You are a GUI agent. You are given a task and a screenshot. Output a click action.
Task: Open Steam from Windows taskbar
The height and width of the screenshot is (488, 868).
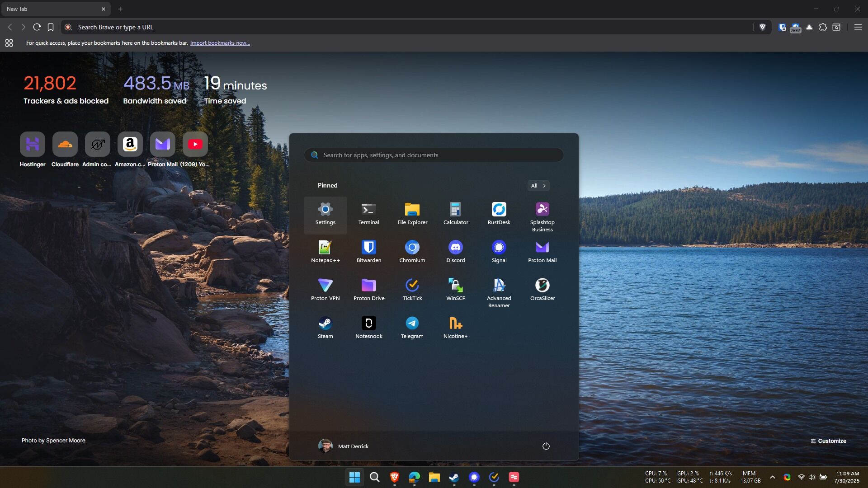[454, 477]
